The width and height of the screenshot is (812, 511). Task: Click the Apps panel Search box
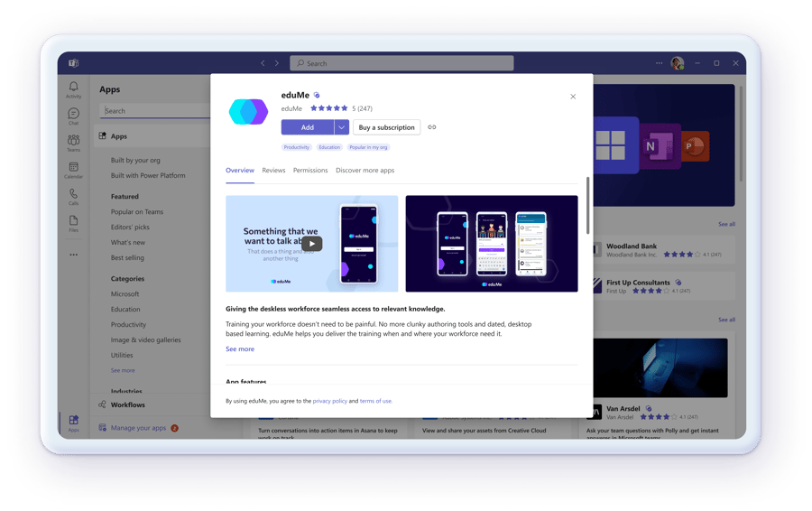pos(155,110)
